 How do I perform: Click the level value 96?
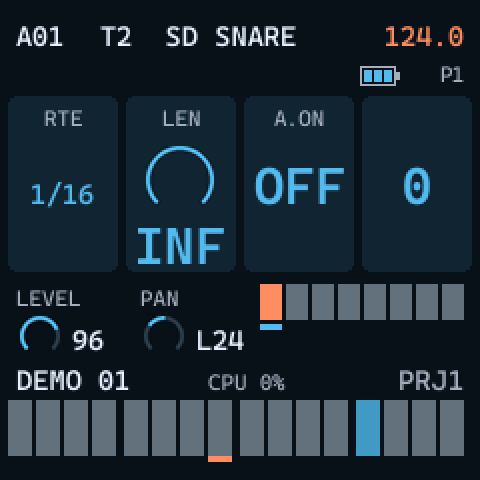pyautogui.click(x=88, y=340)
